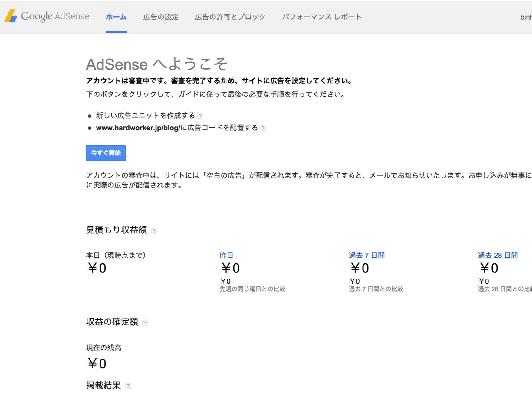Open the 過去 28 日間 link
This screenshot has width=532, height=401.
tap(498, 255)
